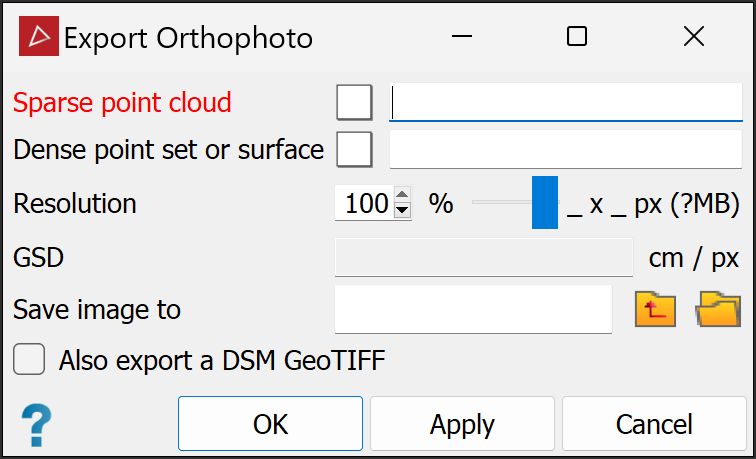Increase Resolution with the up arrow

point(402,196)
